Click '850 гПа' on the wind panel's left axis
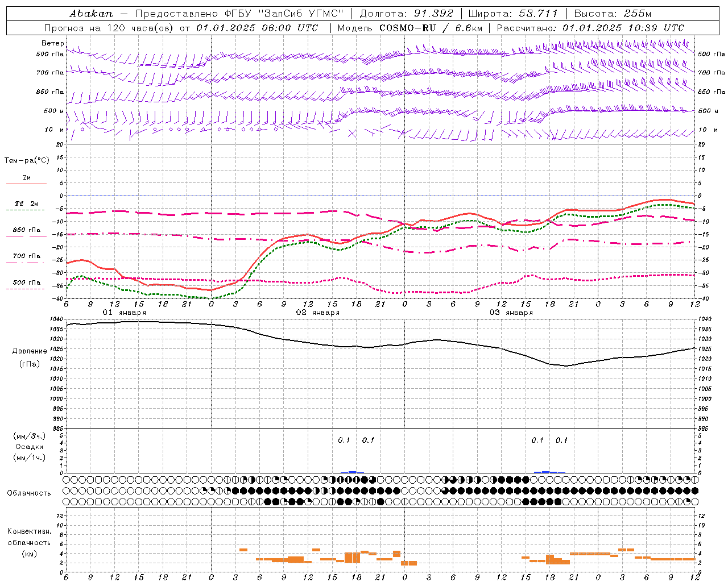 50,92
